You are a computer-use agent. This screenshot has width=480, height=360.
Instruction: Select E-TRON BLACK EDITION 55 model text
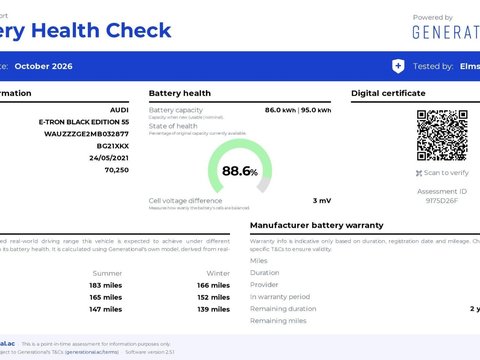84,122
